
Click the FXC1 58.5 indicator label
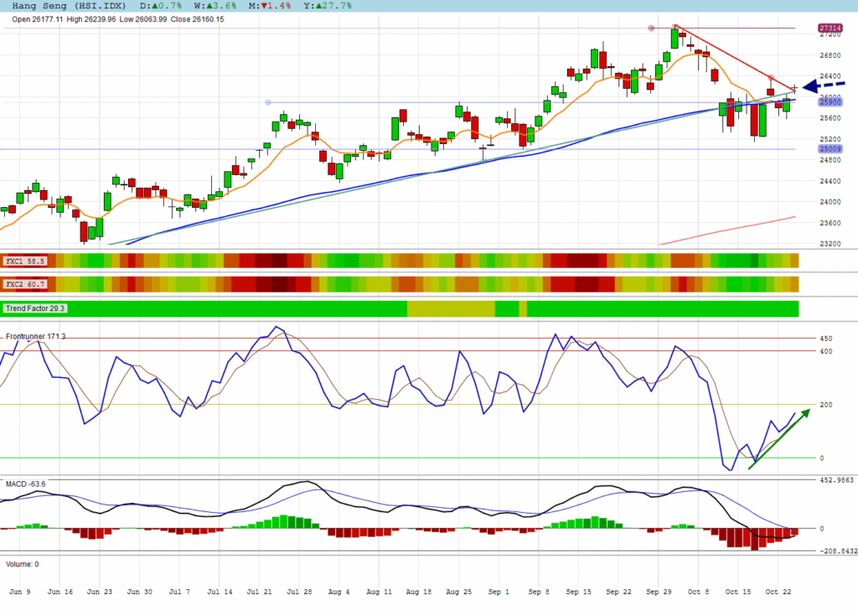tap(23, 261)
